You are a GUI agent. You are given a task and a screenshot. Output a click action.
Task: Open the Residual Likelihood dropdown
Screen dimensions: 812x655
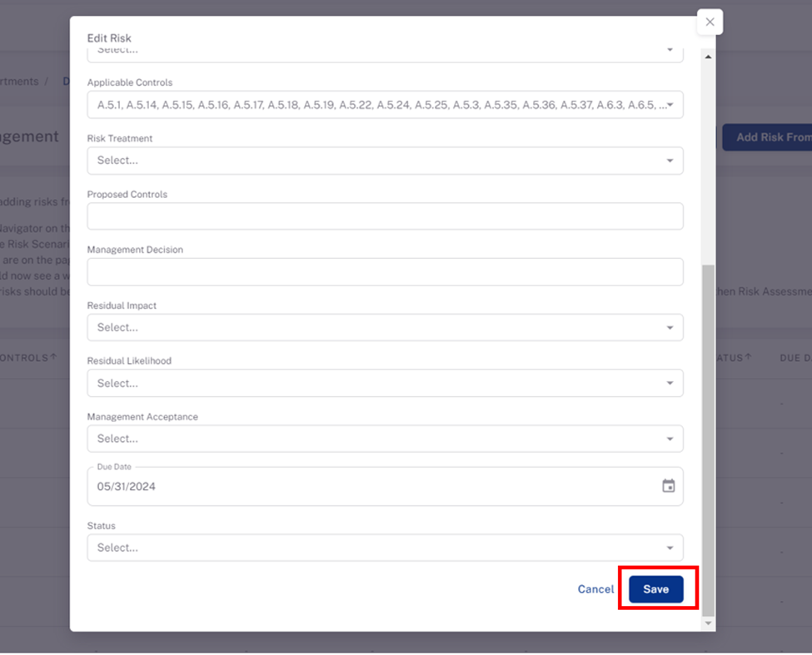point(385,384)
